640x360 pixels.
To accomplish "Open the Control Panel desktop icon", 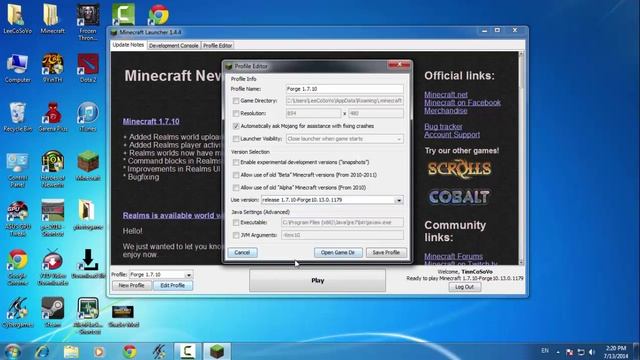I will point(18,170).
